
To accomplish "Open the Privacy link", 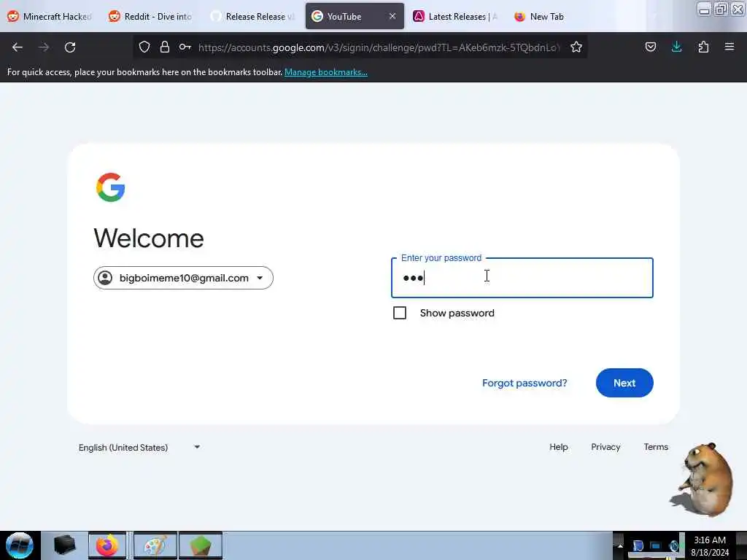I will (605, 447).
